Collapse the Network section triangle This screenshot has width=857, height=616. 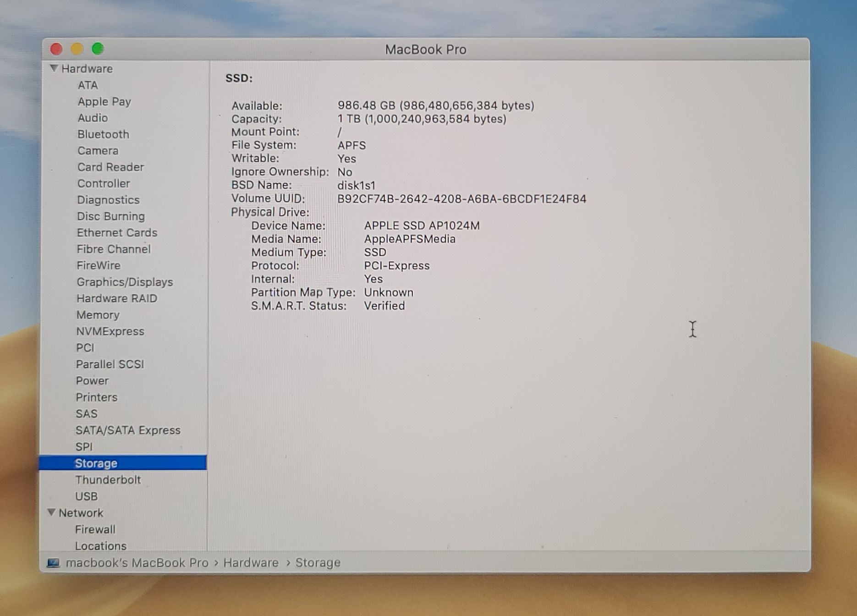pyautogui.click(x=52, y=512)
